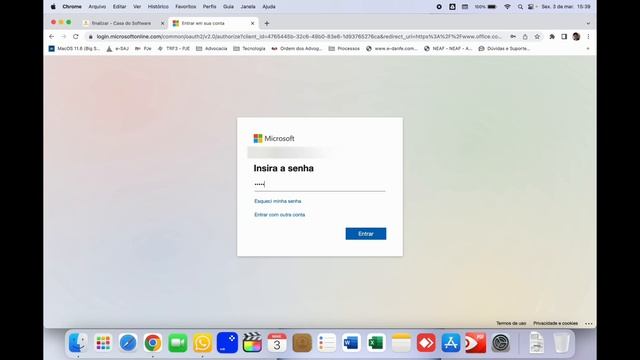640x360 pixels.
Task: Open the Chrome profile avatar
Action: pos(576,36)
